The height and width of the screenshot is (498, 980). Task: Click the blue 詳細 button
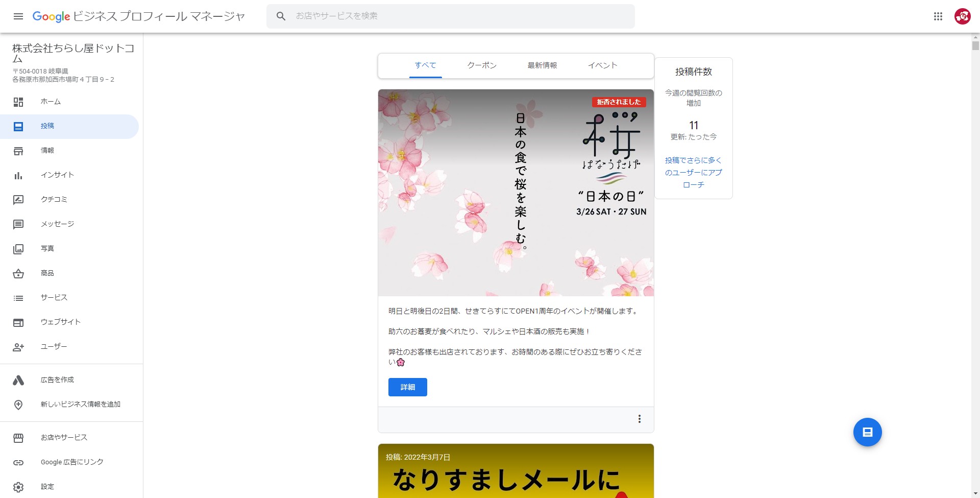tap(407, 387)
